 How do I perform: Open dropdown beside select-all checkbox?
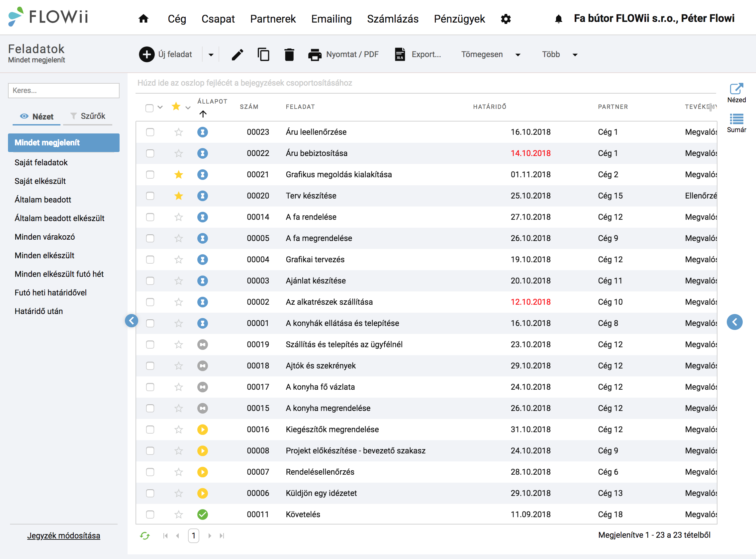click(x=160, y=107)
